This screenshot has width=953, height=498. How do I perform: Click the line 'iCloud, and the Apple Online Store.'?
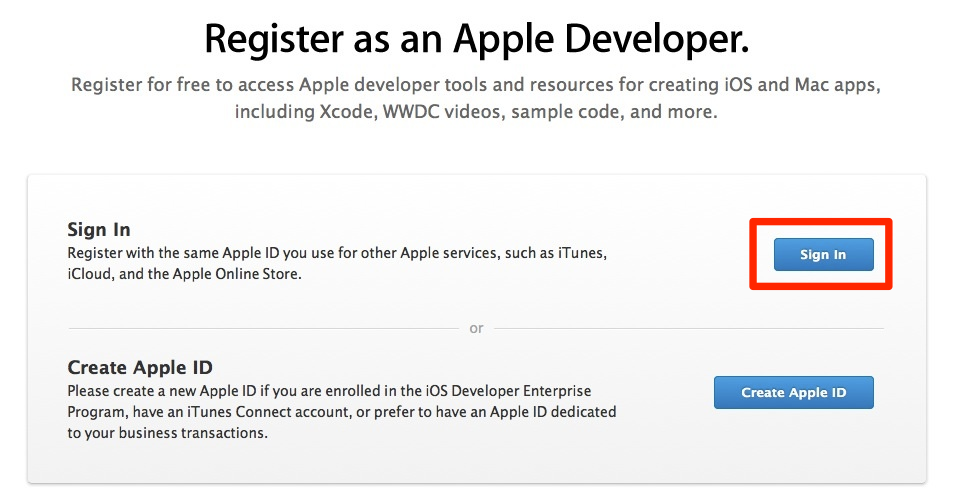184,274
